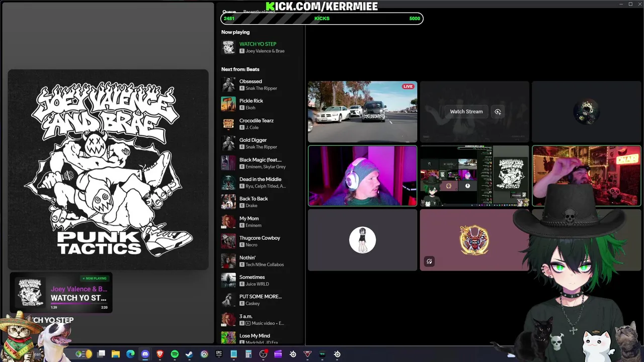Open Microsoft Edge from taskbar
Viewport: 644px width, 362px height.
point(130,354)
